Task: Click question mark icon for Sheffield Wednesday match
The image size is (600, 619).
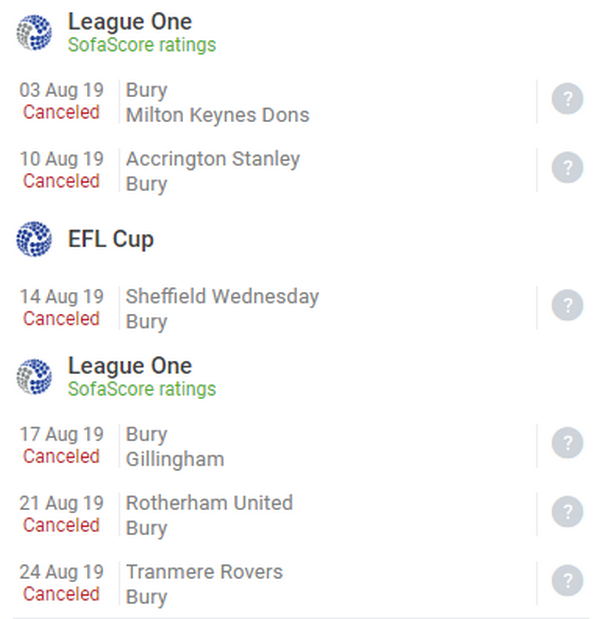Action: coord(567,306)
